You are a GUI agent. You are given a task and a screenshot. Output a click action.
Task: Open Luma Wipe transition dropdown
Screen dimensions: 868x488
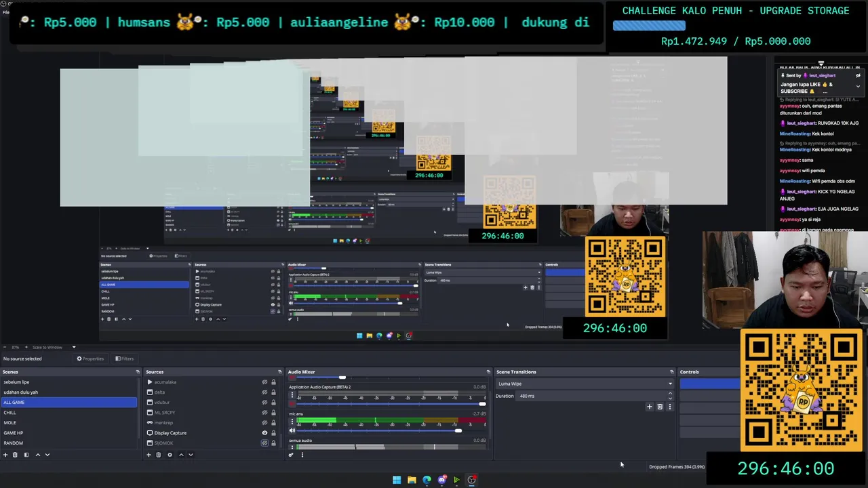tap(585, 384)
